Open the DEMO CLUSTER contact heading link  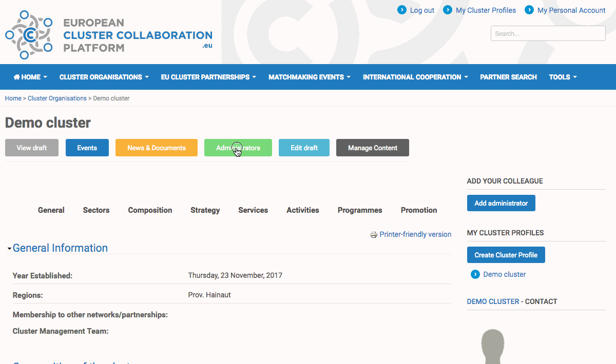pyautogui.click(x=493, y=301)
